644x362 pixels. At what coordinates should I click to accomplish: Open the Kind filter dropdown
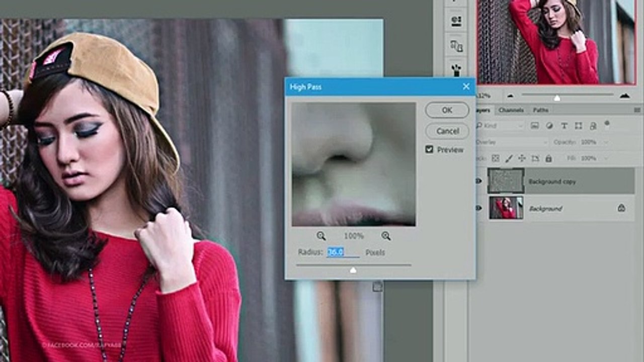[500, 126]
